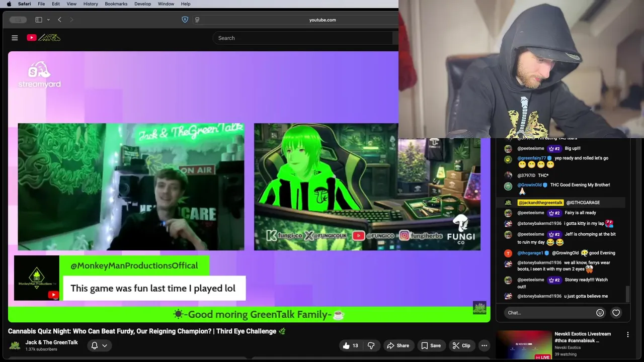Screen dimensions: 644x362
Task: Open the Bookmarks menu
Action: coord(116,4)
